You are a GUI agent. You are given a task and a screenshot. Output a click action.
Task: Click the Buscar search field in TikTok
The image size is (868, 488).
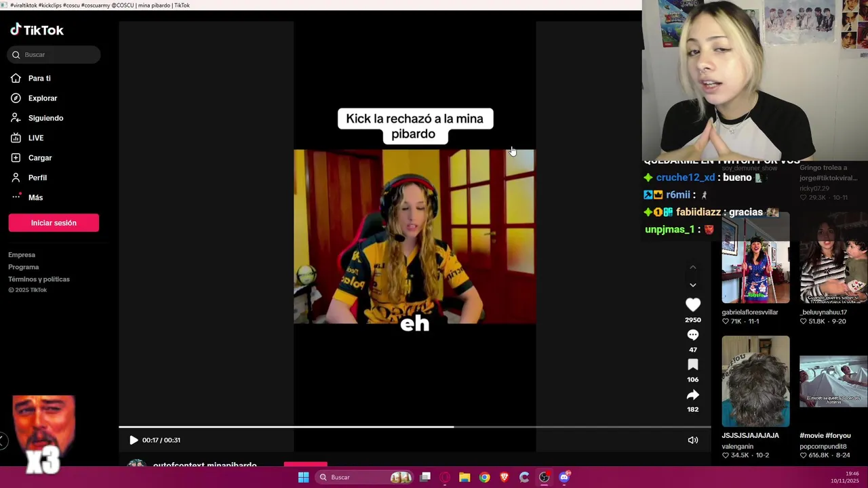[x=54, y=55]
